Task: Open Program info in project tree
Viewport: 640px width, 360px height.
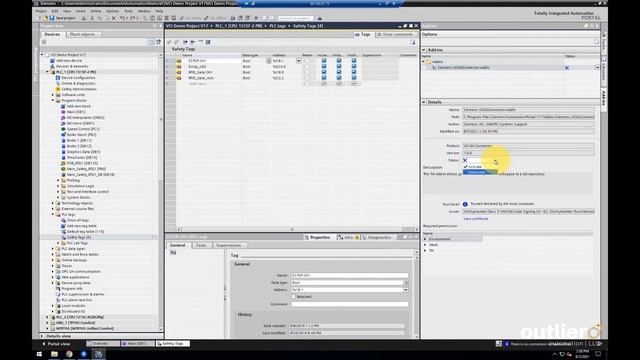Action: coord(71,289)
